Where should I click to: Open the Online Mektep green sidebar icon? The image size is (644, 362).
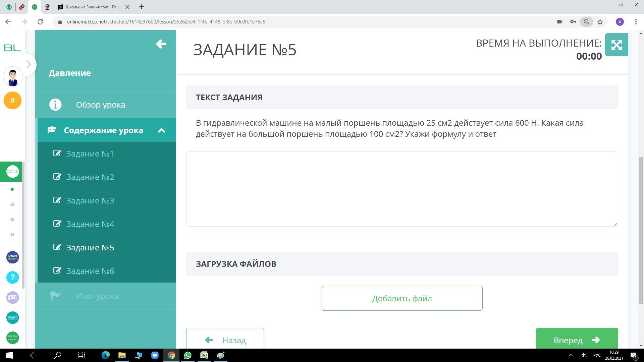coord(12,172)
